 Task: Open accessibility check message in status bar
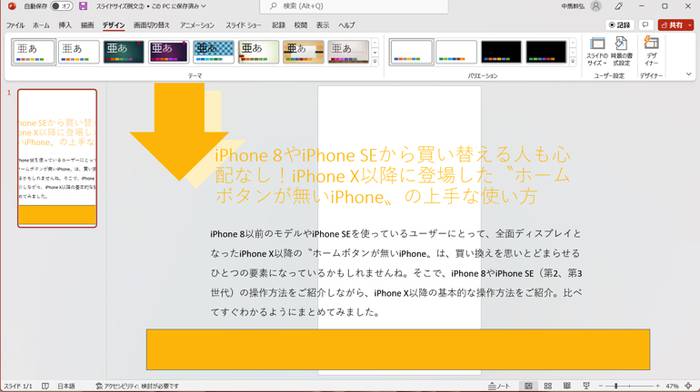click(x=138, y=386)
